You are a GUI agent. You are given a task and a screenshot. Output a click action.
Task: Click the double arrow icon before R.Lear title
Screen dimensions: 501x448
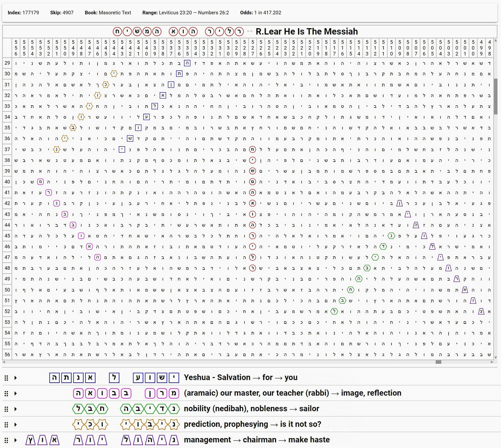tap(250, 31)
